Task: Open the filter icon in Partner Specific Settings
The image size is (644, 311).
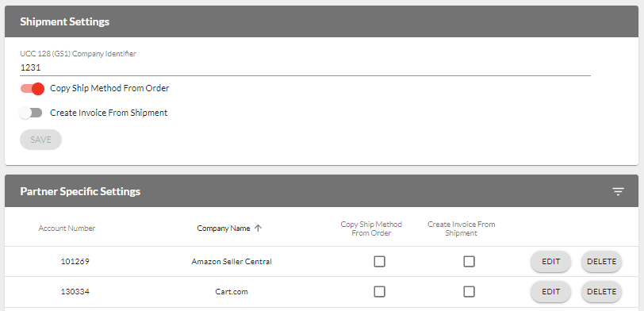Action: click(x=618, y=191)
